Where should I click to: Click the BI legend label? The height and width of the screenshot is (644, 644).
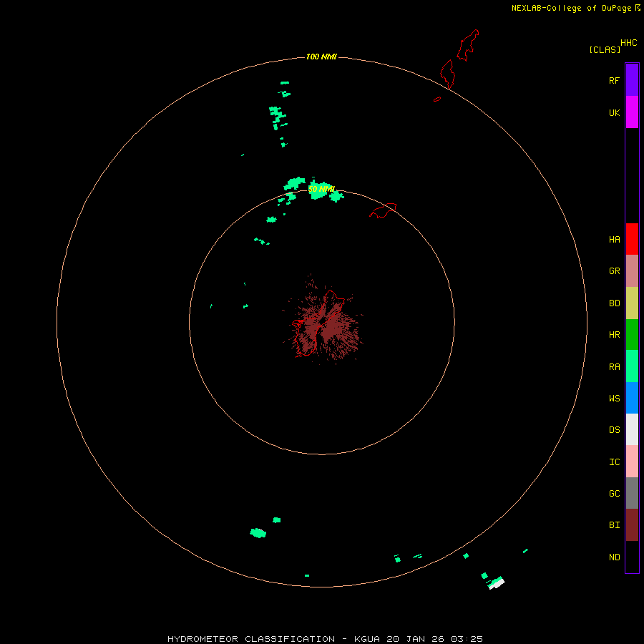pyautogui.click(x=614, y=525)
